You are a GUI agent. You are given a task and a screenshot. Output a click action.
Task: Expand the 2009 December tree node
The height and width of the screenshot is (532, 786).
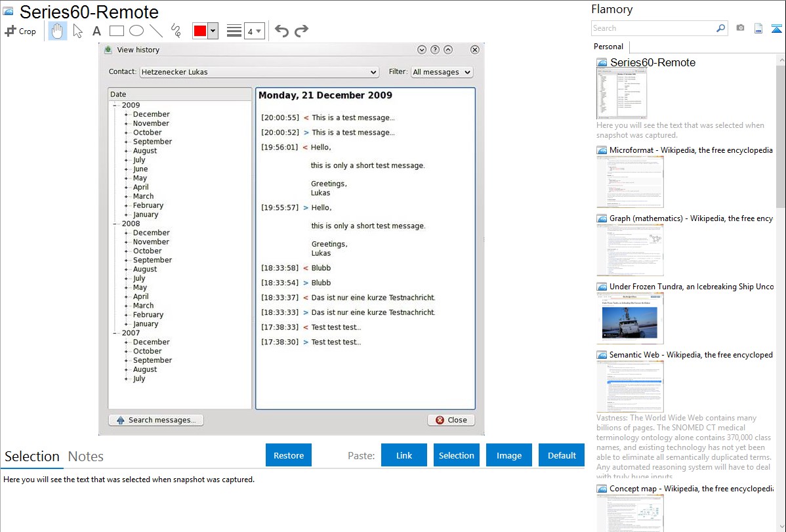tap(126, 115)
